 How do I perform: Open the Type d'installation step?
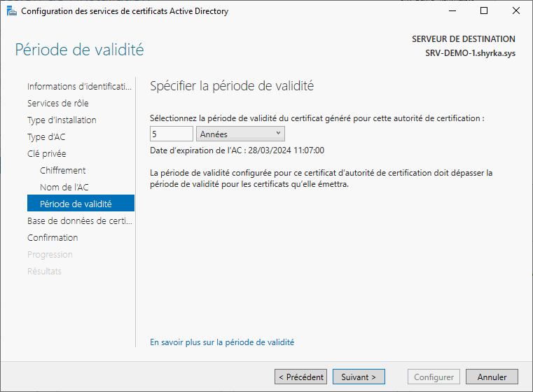62,120
